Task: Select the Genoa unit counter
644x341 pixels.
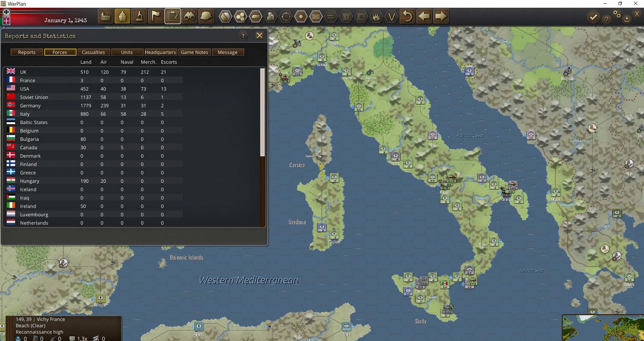Action: 322,57
